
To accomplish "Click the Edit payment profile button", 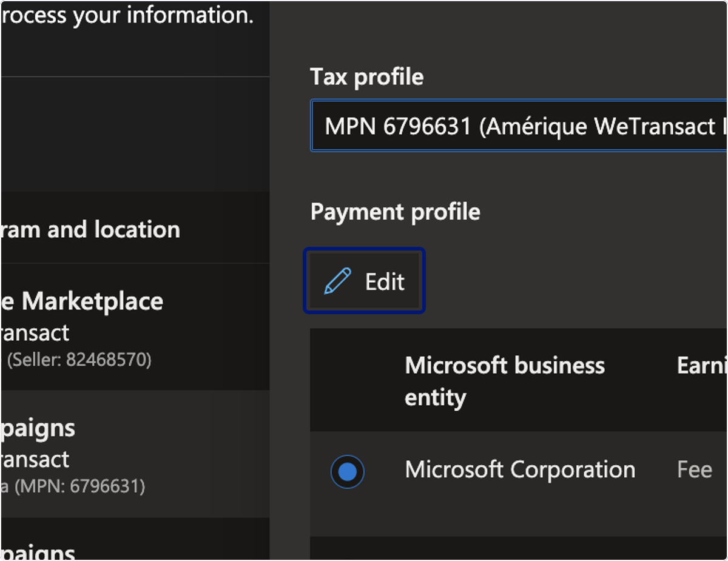I will click(364, 281).
